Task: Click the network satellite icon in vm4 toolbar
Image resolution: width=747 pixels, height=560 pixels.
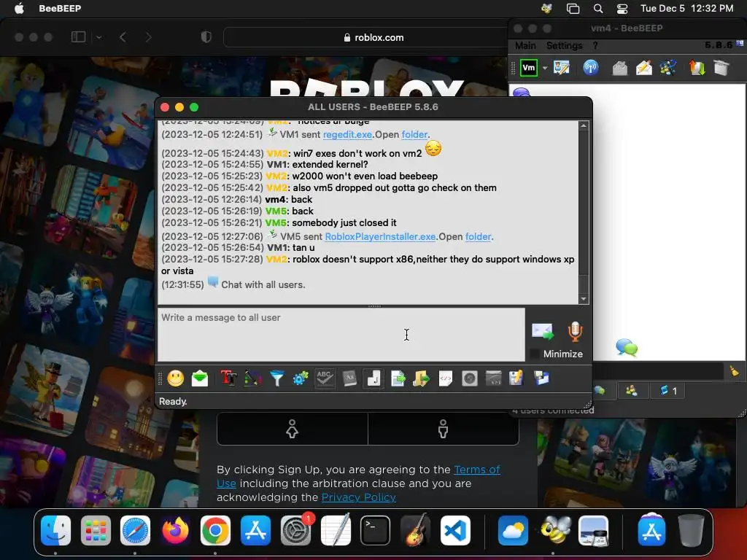Action: tap(668, 68)
